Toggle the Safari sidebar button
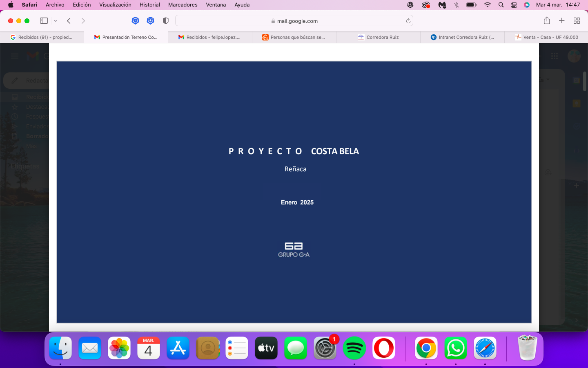Image resolution: width=588 pixels, height=368 pixels. (x=44, y=21)
